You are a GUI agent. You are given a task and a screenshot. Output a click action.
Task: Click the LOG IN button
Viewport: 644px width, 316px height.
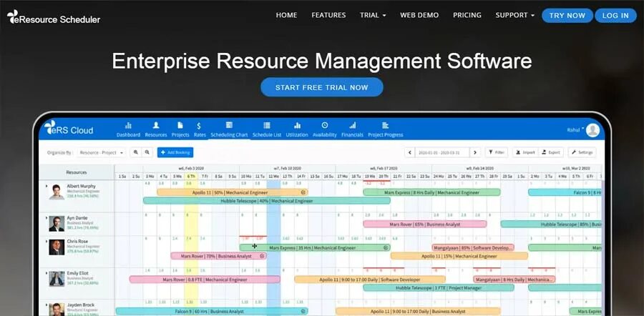(615, 16)
